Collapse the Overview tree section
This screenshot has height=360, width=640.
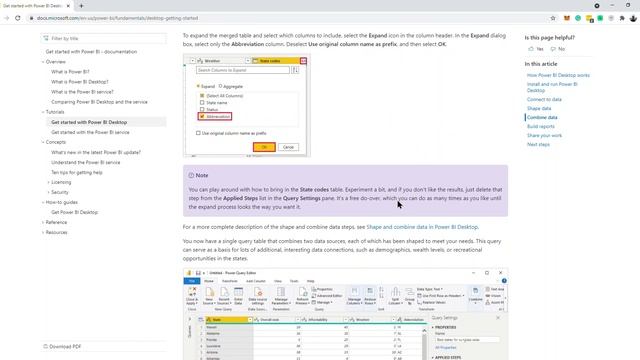pyautogui.click(x=43, y=62)
